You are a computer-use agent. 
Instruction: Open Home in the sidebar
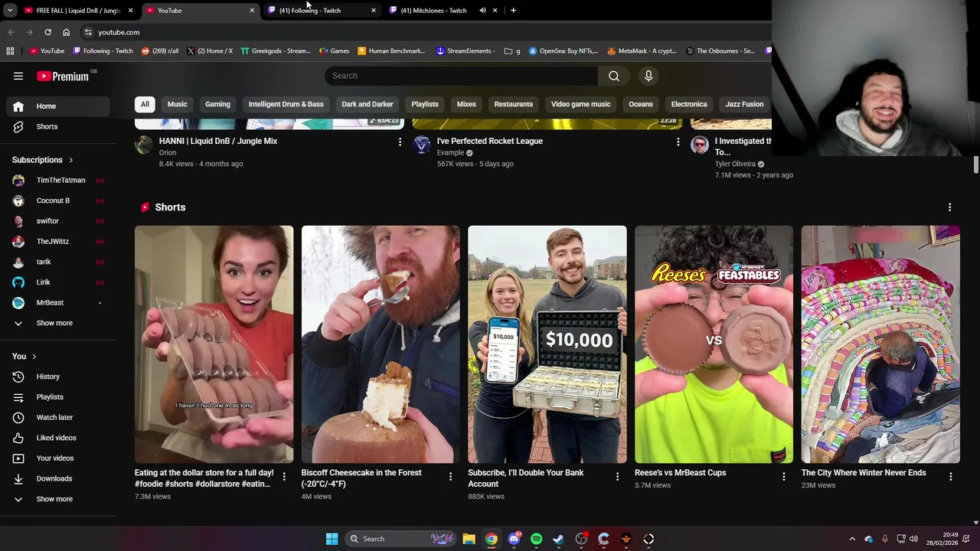click(x=58, y=106)
